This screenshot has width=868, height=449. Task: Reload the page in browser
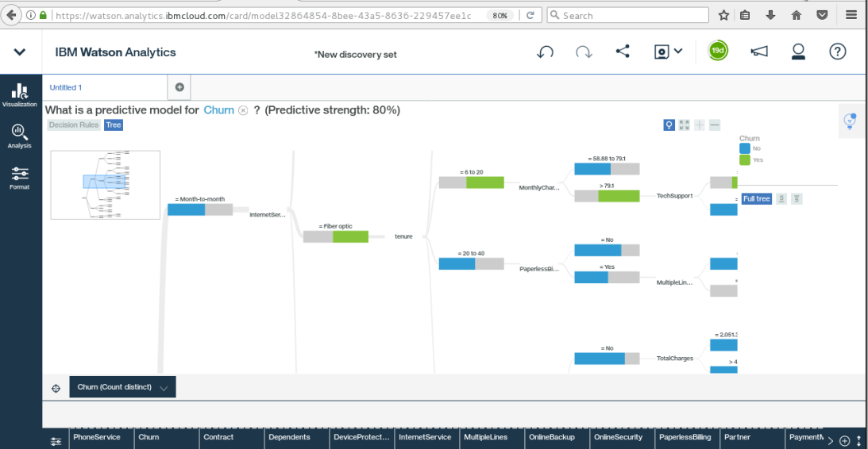[x=530, y=16]
